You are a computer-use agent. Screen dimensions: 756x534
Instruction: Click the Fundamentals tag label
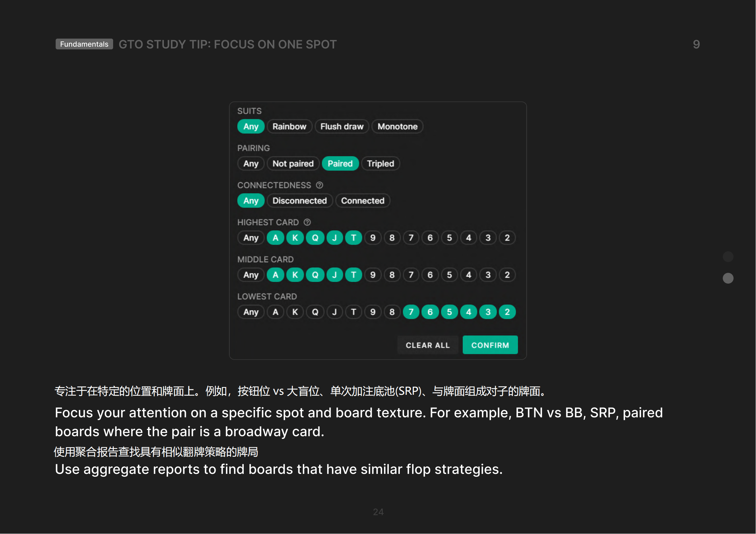84,44
